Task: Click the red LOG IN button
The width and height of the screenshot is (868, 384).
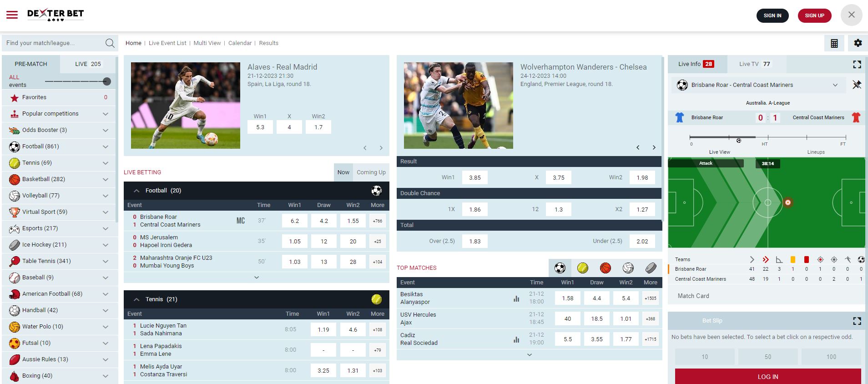Action: tap(767, 376)
